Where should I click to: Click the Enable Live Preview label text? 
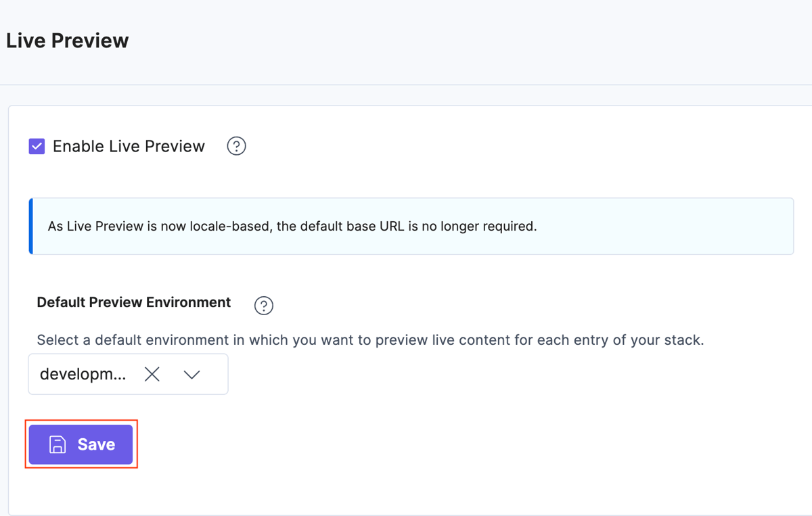[129, 146]
